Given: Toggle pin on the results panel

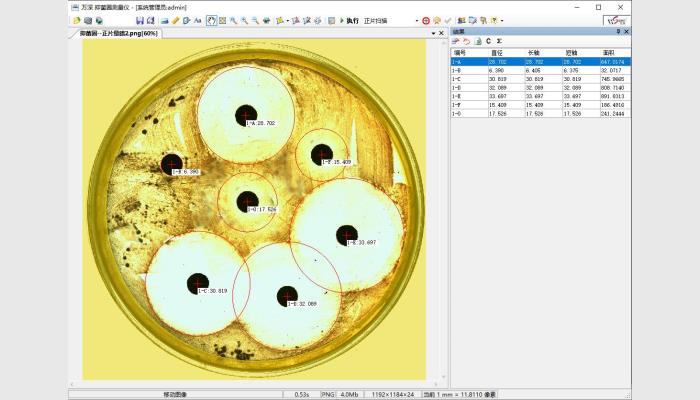Looking at the screenshot, I should point(617,31).
